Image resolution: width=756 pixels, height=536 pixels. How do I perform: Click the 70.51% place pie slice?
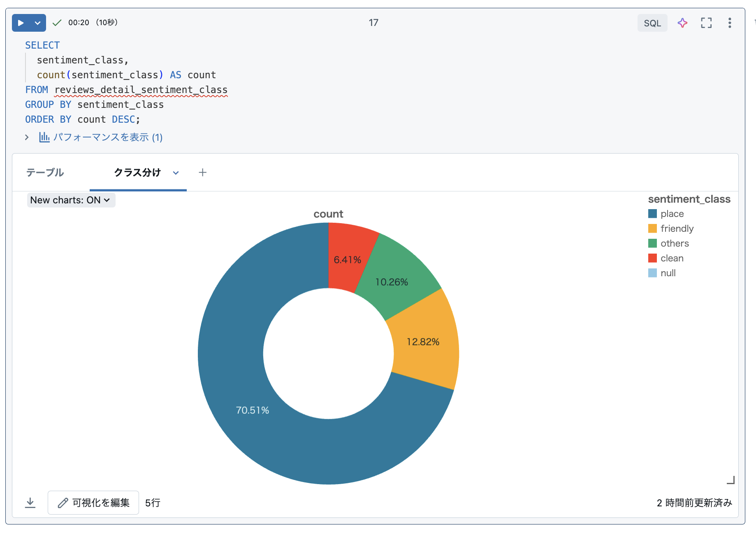[x=253, y=410]
